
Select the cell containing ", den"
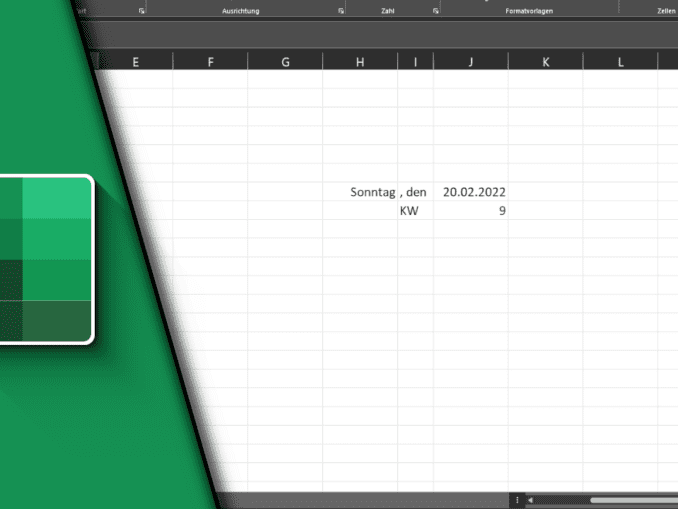(415, 192)
